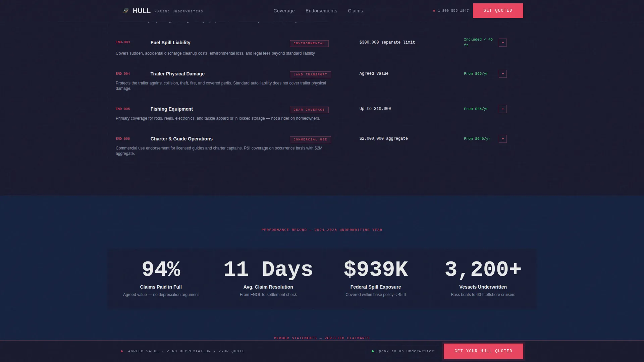Click the END-005 code
Viewport: 644px width, 362px height.
tap(123, 109)
